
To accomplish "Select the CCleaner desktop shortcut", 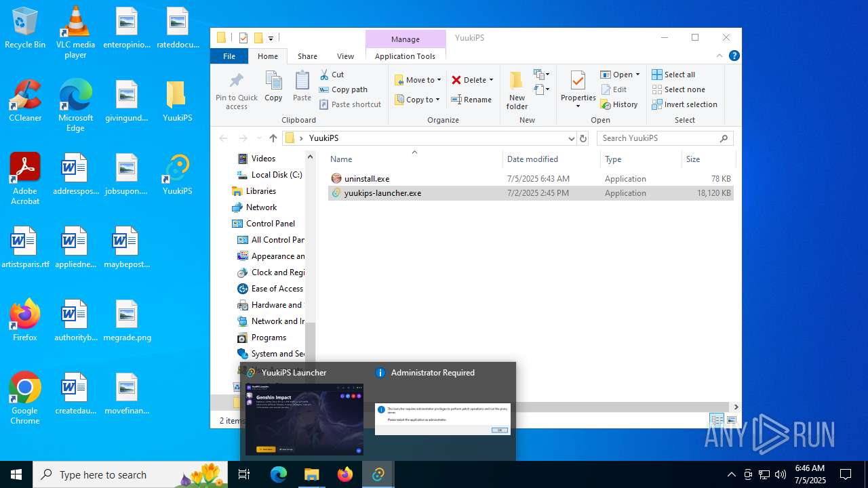I will (x=25, y=101).
